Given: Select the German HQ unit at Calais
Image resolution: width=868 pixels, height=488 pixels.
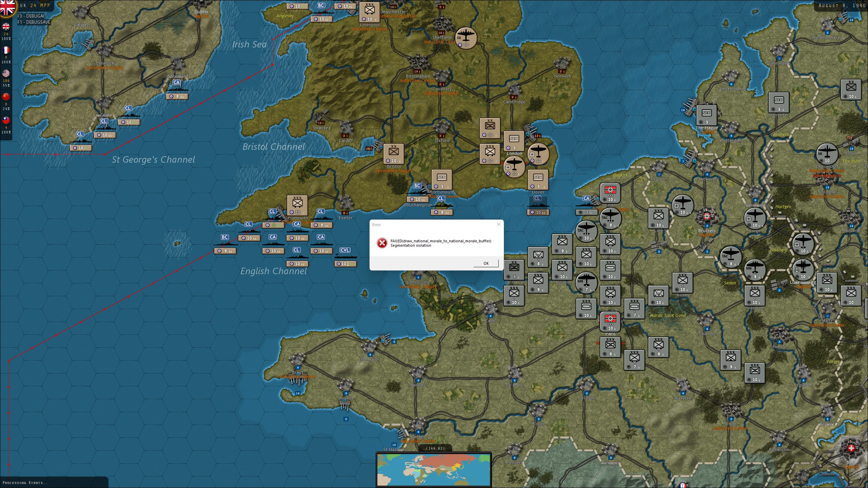Looking at the screenshot, I should click(610, 193).
